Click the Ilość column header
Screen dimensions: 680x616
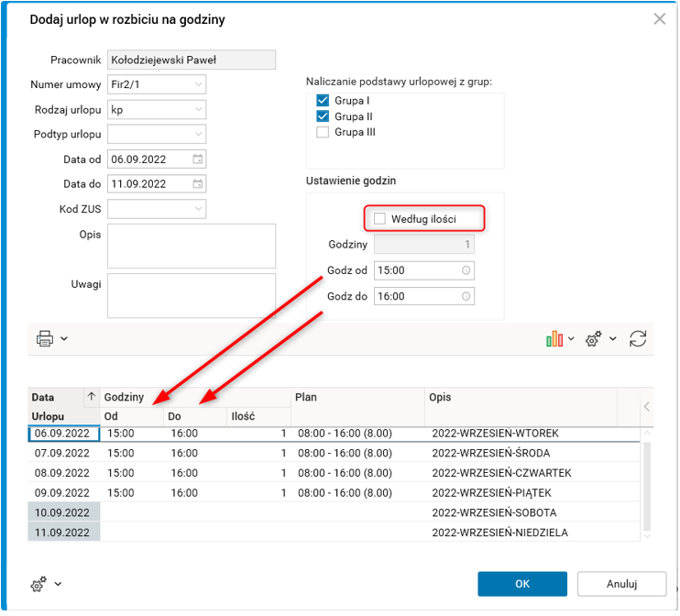[259, 416]
